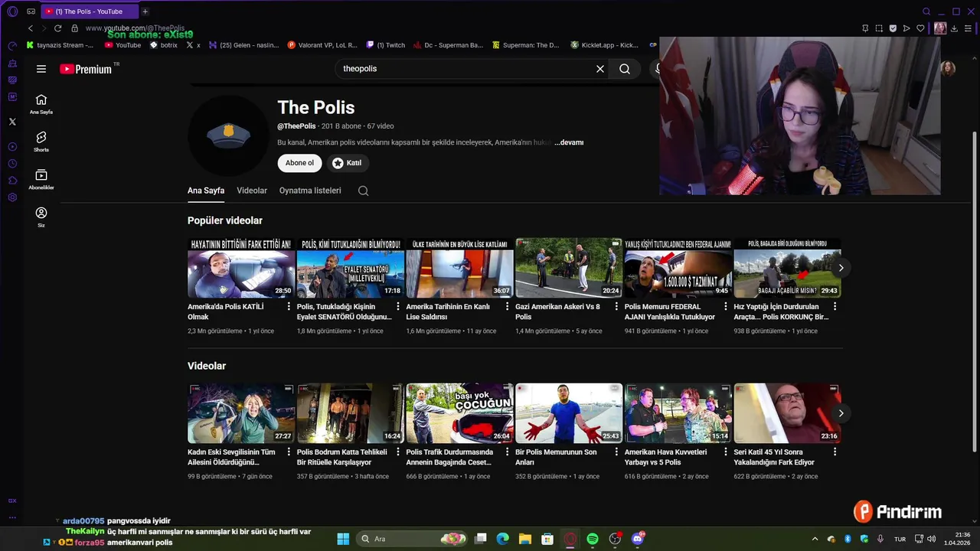Open the browser downloads icon
The image size is (980, 551).
pos(955,28)
